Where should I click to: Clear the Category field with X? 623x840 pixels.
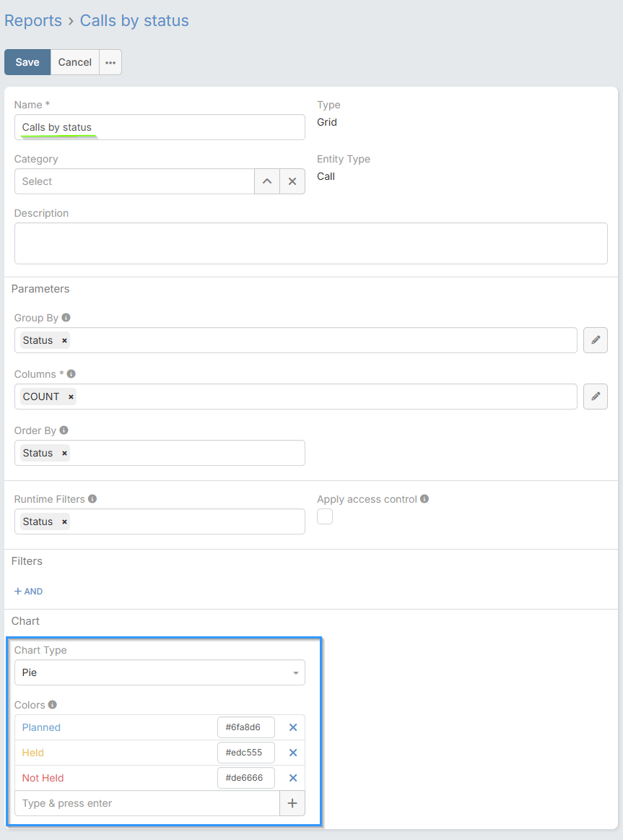(292, 181)
